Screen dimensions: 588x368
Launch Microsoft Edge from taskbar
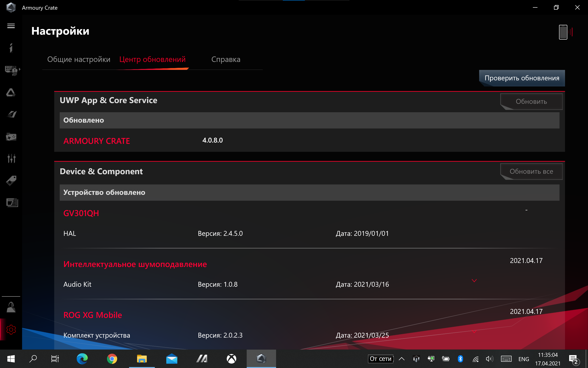82,359
